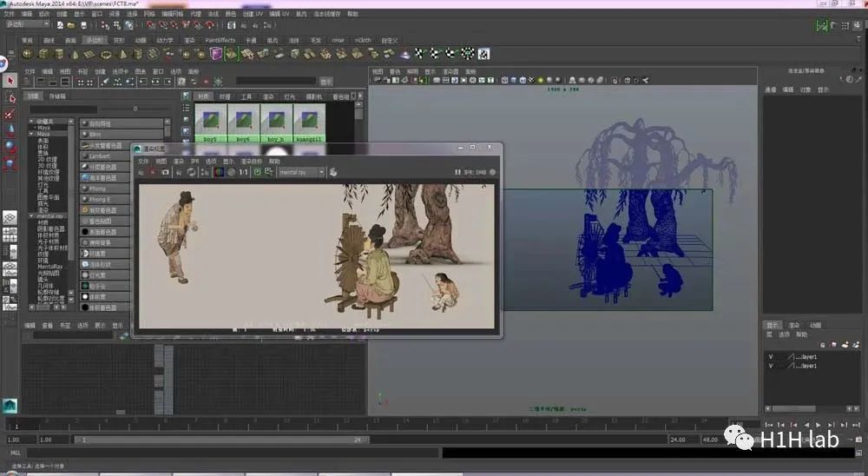Click the polygon cone shelf icon
The height and width of the screenshot is (476, 868).
(73, 54)
